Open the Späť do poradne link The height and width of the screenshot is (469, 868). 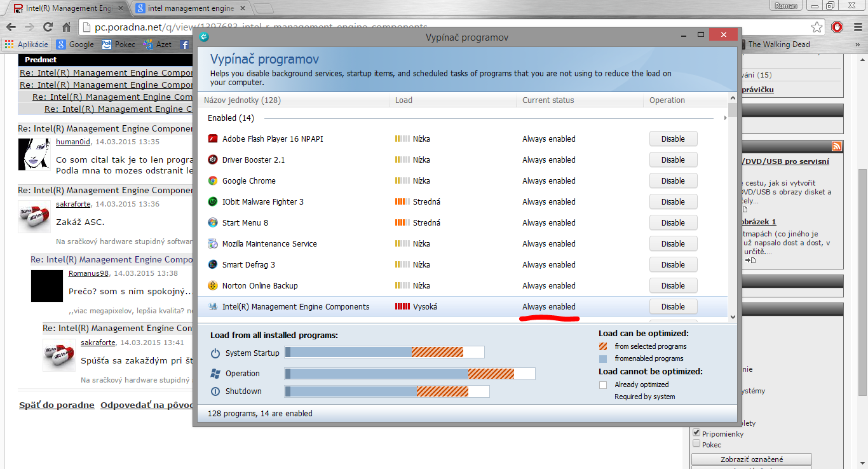(57, 405)
